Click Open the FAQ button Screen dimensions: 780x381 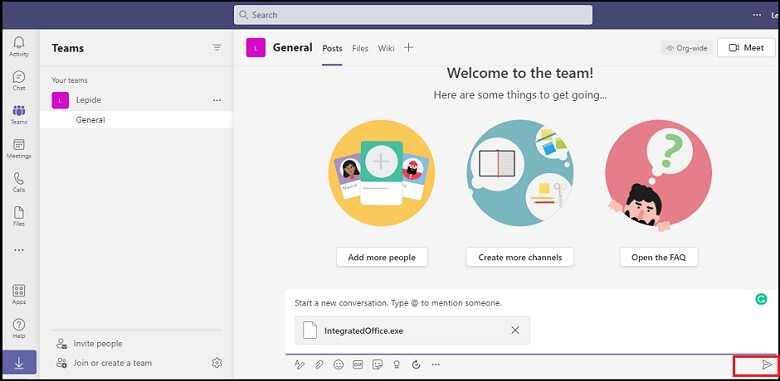point(659,257)
